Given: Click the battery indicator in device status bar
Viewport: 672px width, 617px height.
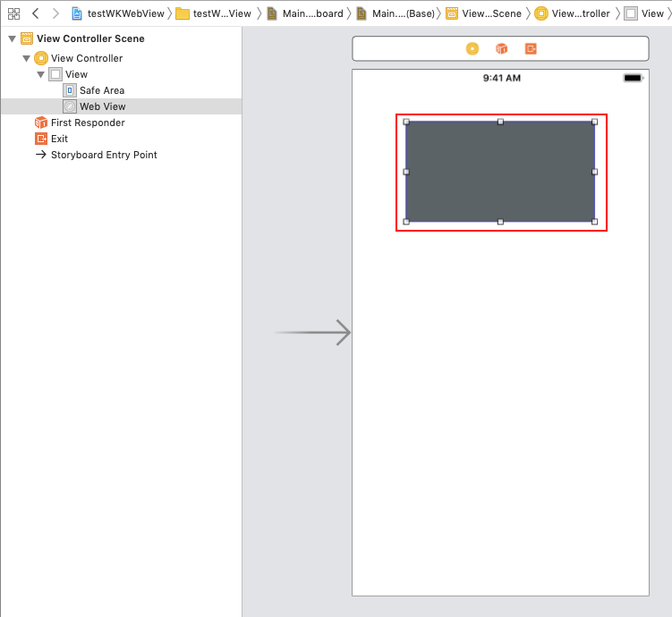Looking at the screenshot, I should point(634,78).
